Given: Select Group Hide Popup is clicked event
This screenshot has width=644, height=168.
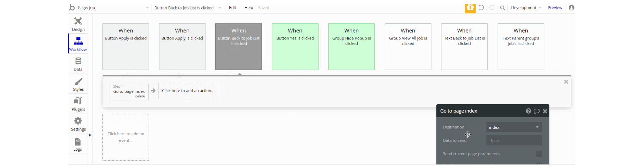Looking at the screenshot, I should point(352,47).
